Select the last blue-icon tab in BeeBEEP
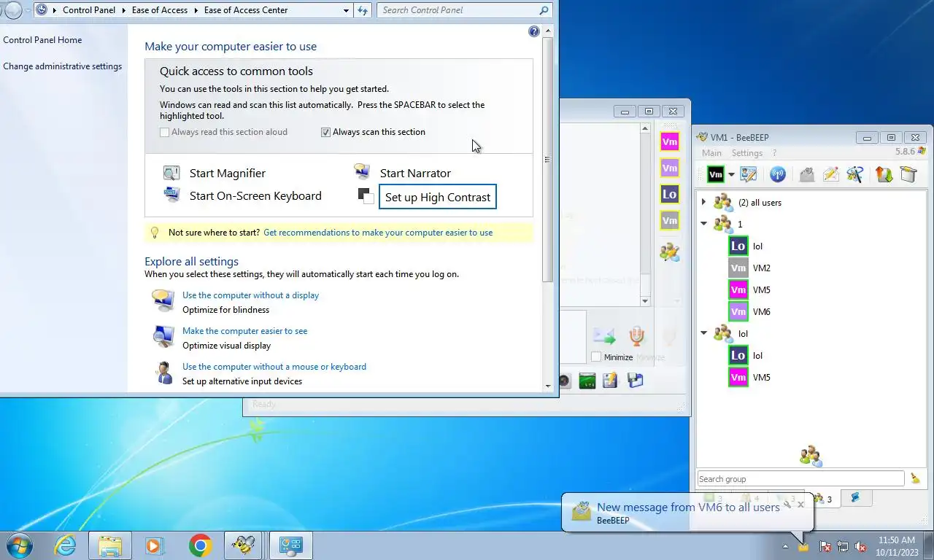 pyautogui.click(x=855, y=498)
